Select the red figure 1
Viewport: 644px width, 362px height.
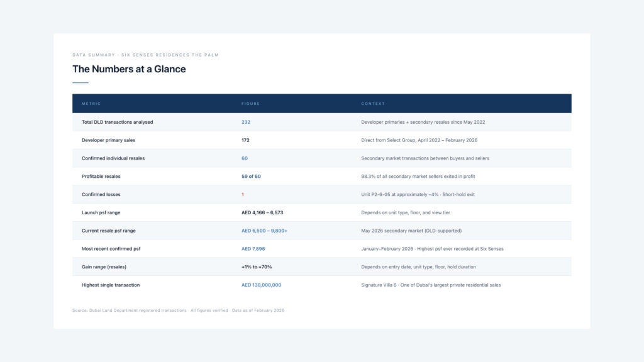pos(242,194)
